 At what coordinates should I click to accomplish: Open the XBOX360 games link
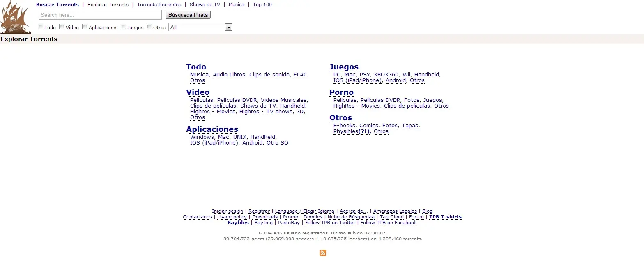coord(386,75)
